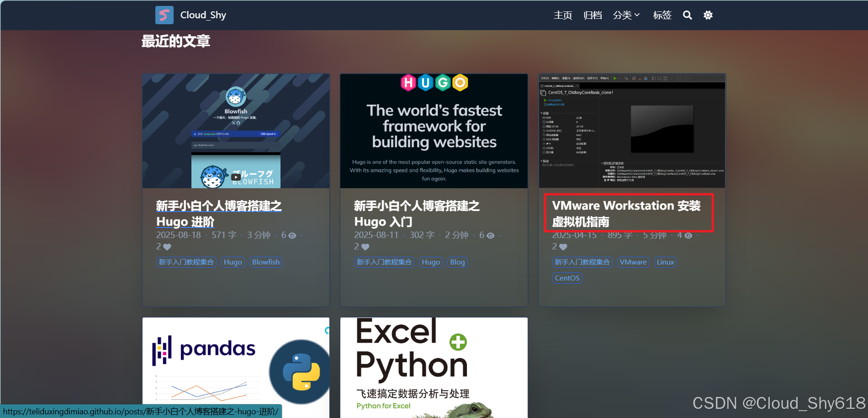Like the Hugo 进阶 article via heart icon

click(167, 247)
